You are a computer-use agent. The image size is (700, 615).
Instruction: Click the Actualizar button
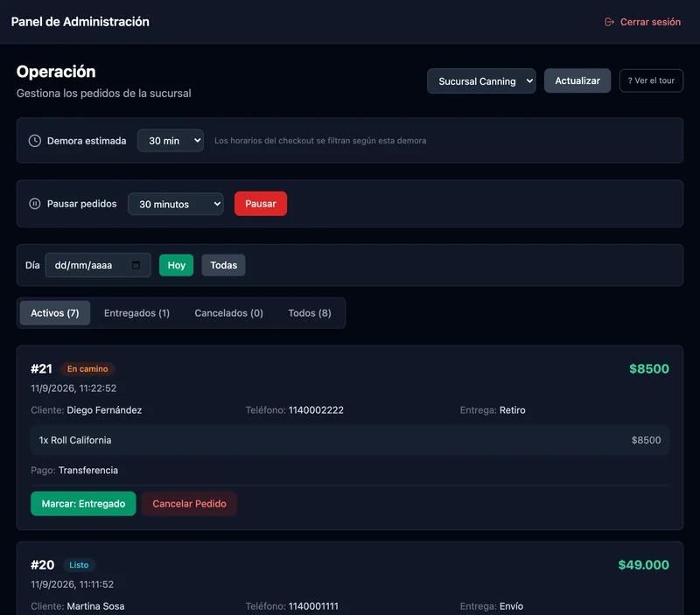(x=577, y=80)
